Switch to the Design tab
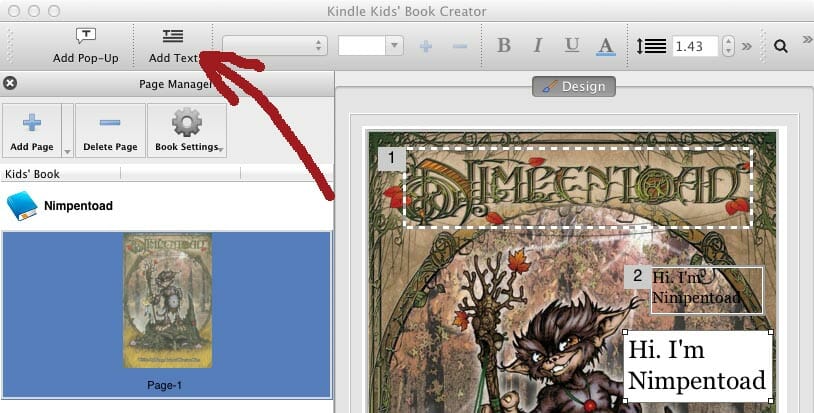The height and width of the screenshot is (413, 814). pos(574,87)
